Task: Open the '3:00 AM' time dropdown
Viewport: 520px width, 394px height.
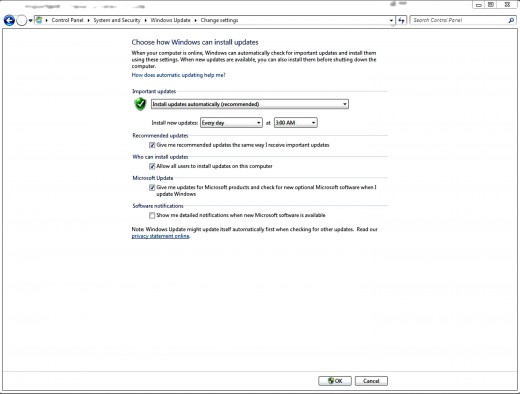Action: 296,123
